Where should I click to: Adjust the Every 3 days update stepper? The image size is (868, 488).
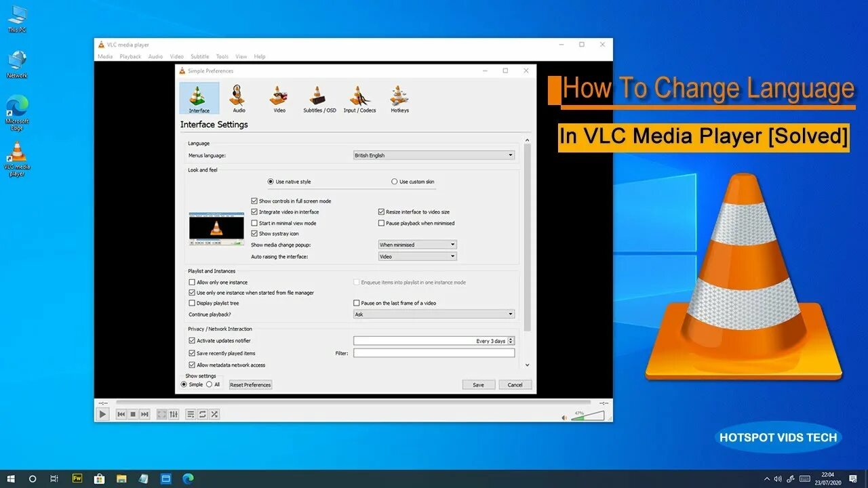[511, 341]
